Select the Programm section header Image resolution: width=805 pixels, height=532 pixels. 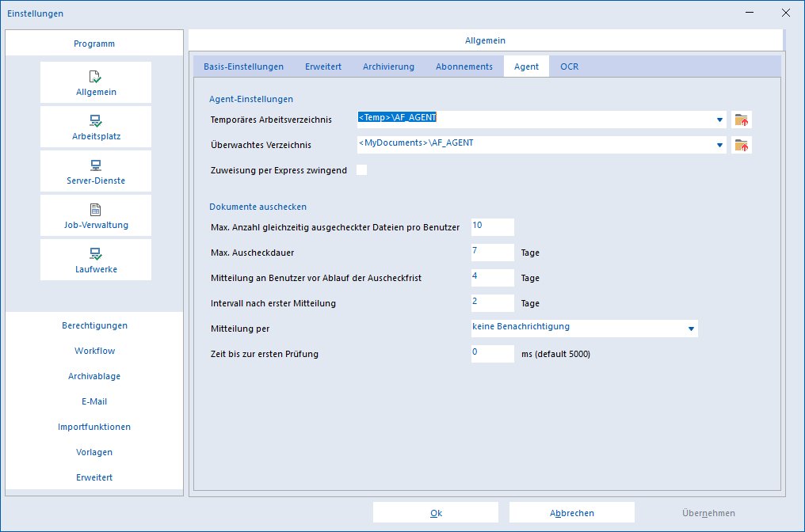[94, 43]
